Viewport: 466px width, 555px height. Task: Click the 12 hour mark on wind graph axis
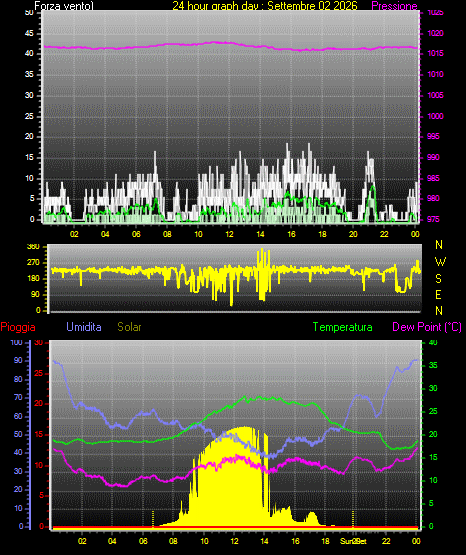coord(229,234)
